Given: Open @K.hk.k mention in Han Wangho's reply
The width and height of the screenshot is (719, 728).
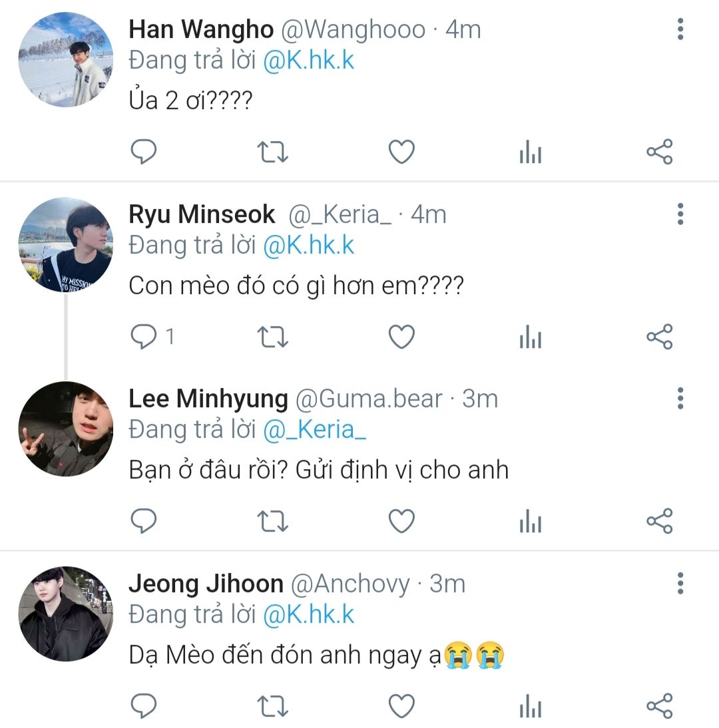Looking at the screenshot, I should point(309,61).
